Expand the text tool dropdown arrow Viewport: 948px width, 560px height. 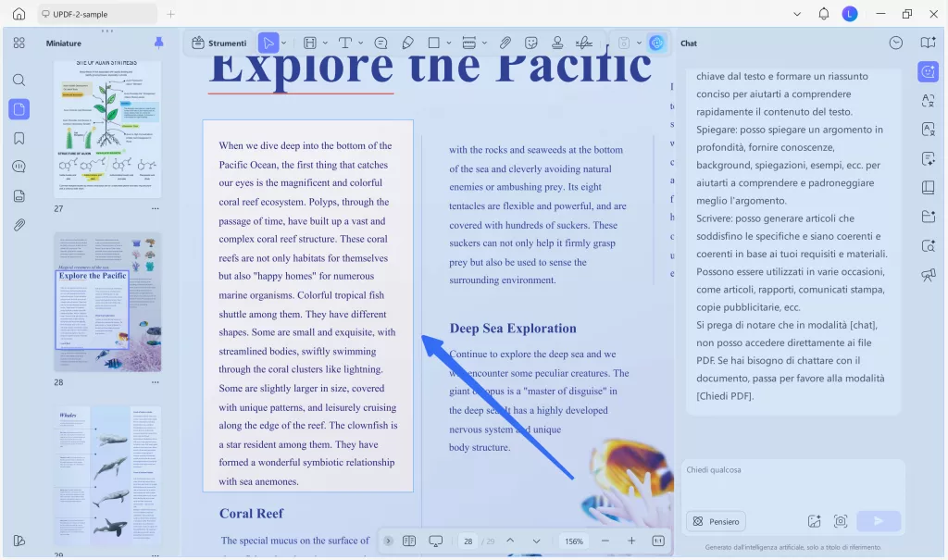(x=361, y=43)
